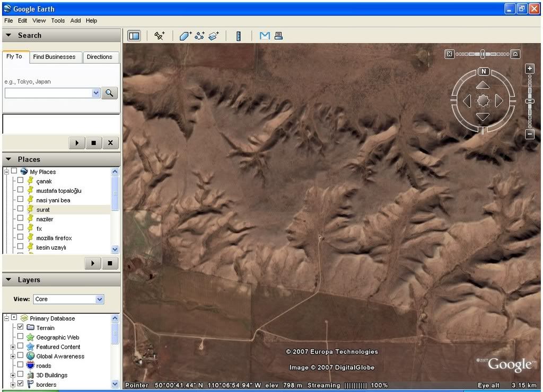Viewport: 543px width, 392px height.
Task: Add a path using toolbar icon
Action: (x=199, y=35)
